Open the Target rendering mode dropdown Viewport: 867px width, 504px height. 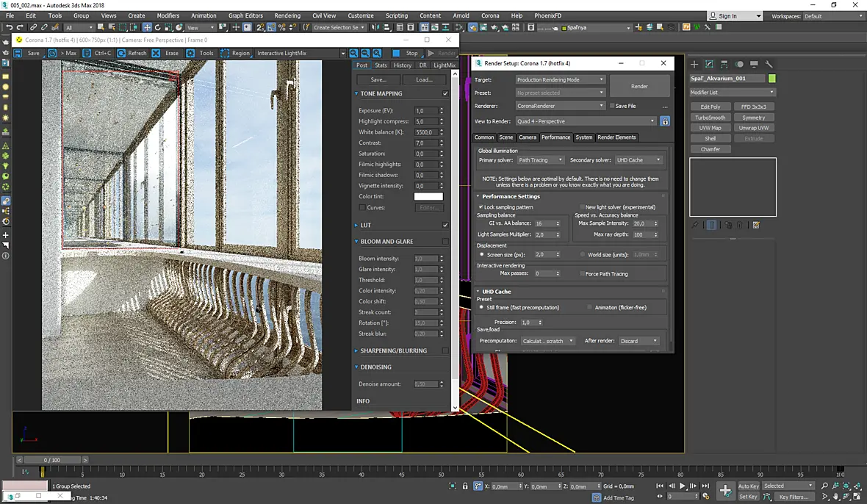click(x=560, y=79)
